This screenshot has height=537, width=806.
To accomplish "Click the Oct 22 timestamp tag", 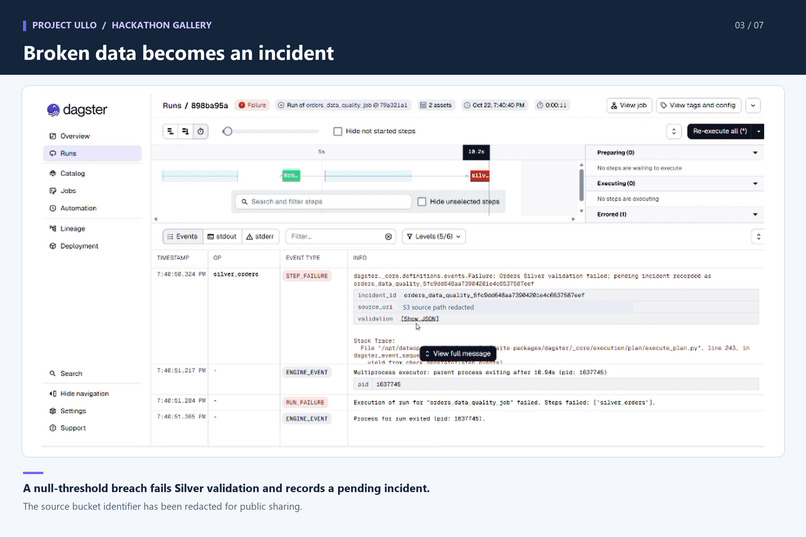I will point(494,105).
